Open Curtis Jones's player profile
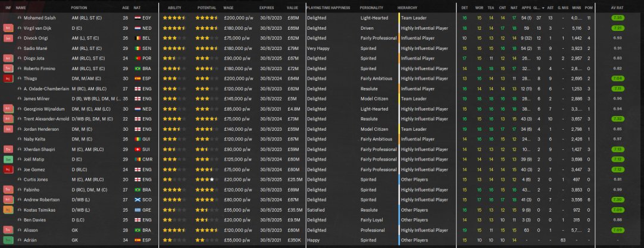This screenshot has height=248, width=644. (x=36, y=180)
